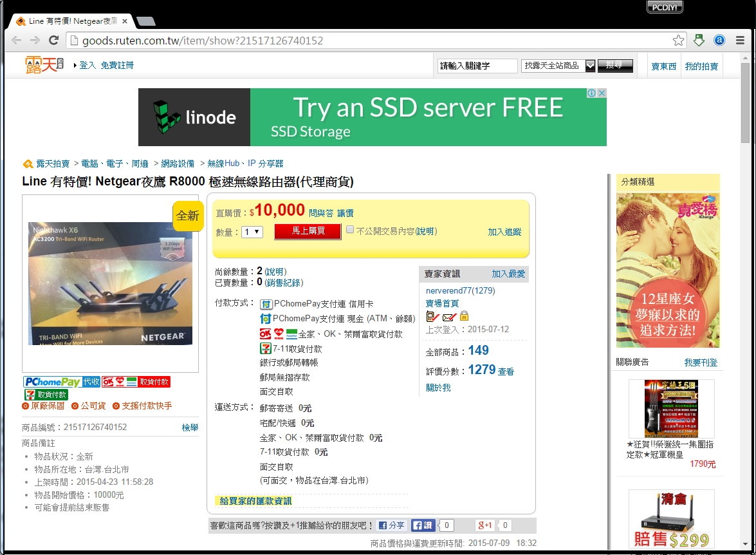Click 我要刊登 ad link

tap(701, 362)
